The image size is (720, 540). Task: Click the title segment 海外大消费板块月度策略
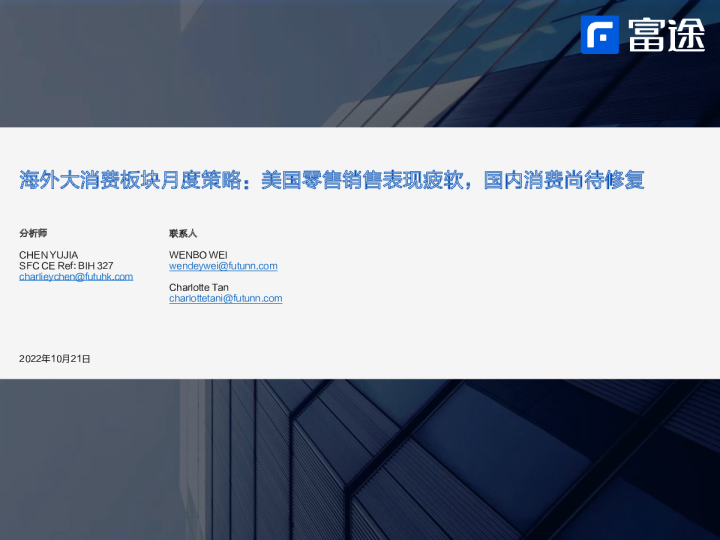132,181
